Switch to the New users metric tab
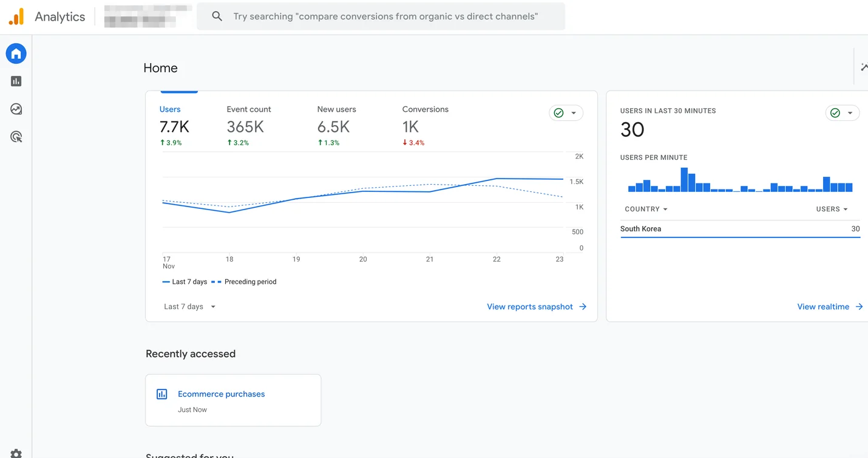 coord(336,125)
